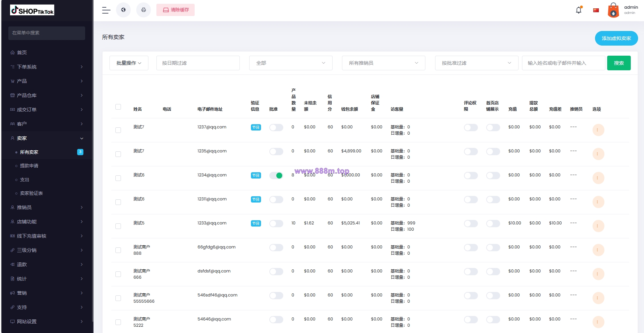This screenshot has width=644, height=333.
Task: Tick the checkbox for 66gfdg6@qq.com row
Action: coord(118,250)
